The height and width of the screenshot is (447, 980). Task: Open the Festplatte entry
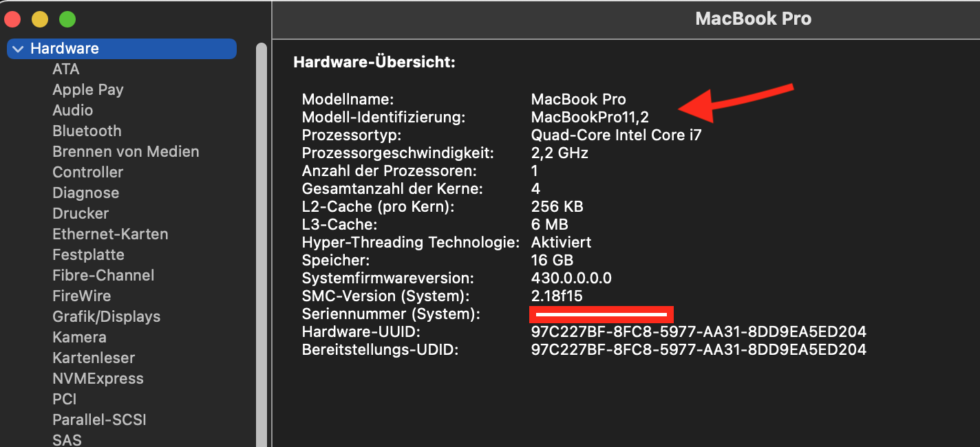click(x=88, y=255)
